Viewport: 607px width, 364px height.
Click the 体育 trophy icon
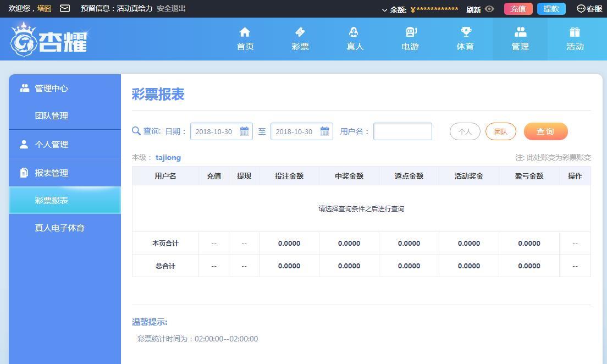pos(466,32)
